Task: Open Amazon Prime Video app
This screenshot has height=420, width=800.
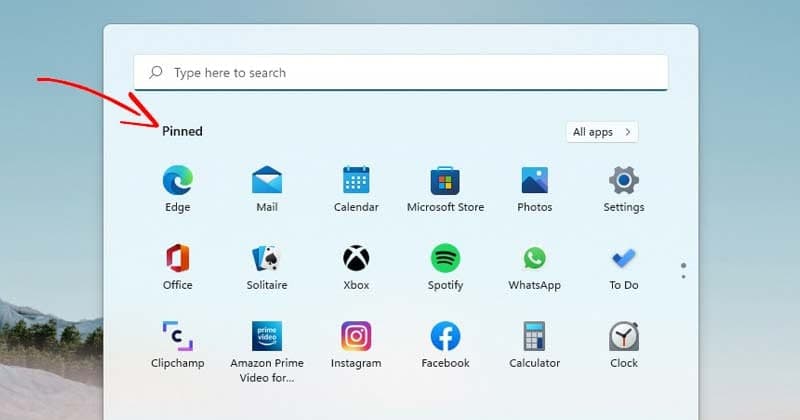Action: 267,352
